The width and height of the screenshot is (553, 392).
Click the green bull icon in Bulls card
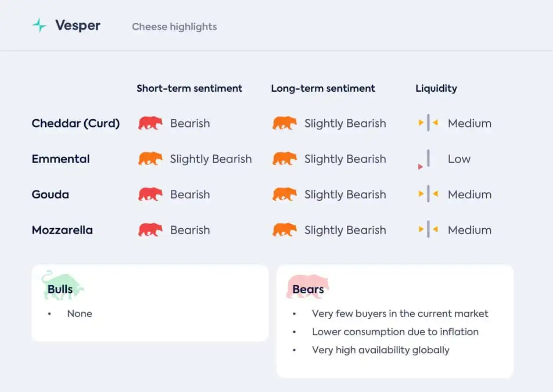[62, 285]
